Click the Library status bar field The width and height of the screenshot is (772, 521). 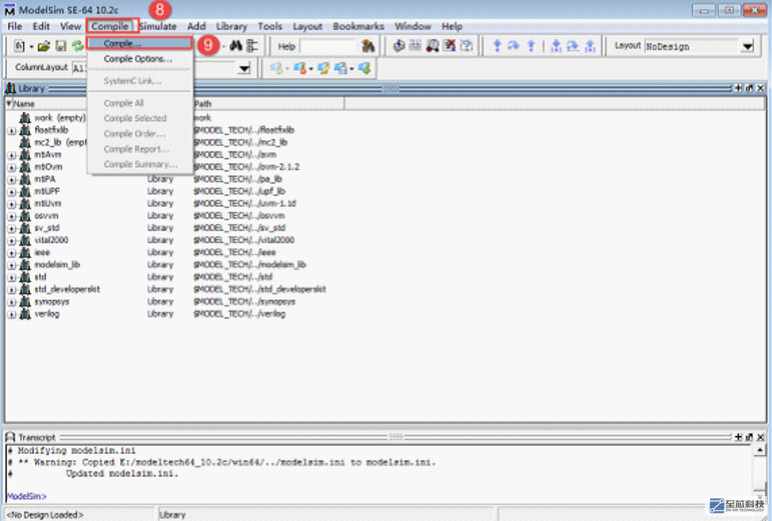(327, 515)
